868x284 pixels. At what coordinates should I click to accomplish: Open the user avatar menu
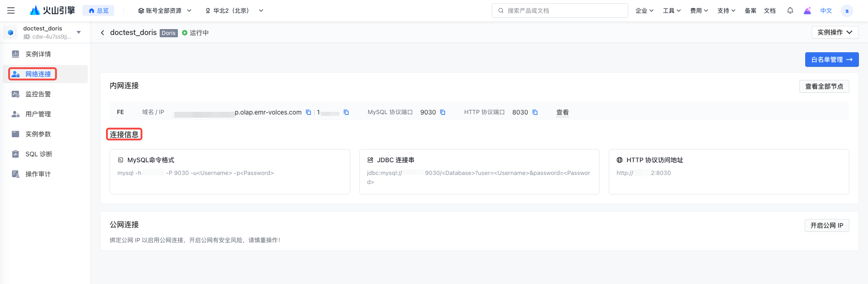coord(847,11)
